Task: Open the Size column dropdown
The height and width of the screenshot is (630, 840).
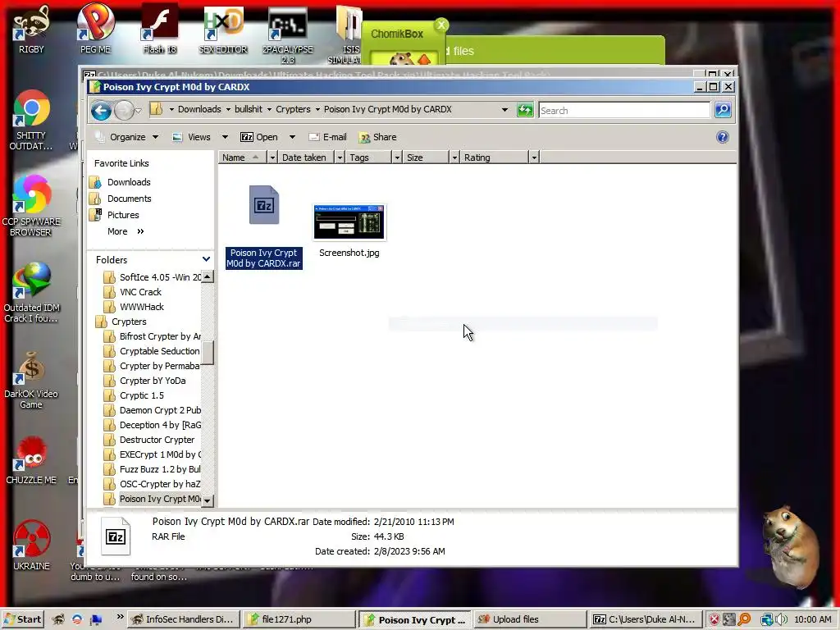Action: [x=454, y=157]
